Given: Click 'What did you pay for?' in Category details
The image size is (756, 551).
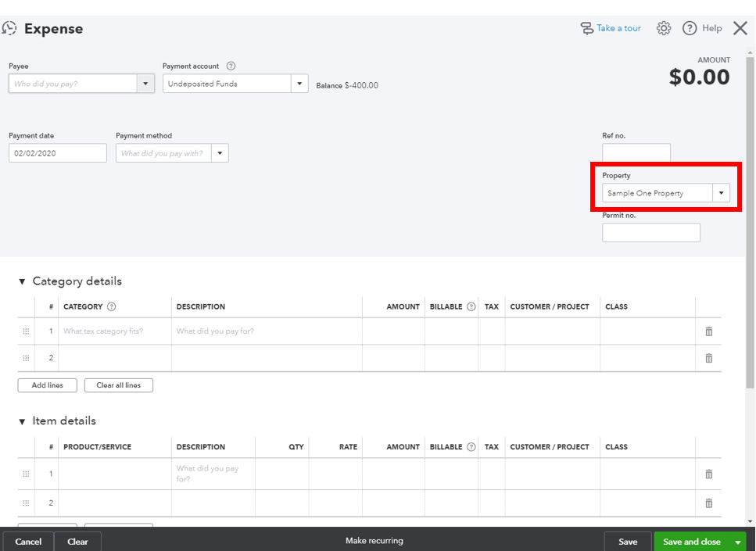Looking at the screenshot, I should click(267, 331).
